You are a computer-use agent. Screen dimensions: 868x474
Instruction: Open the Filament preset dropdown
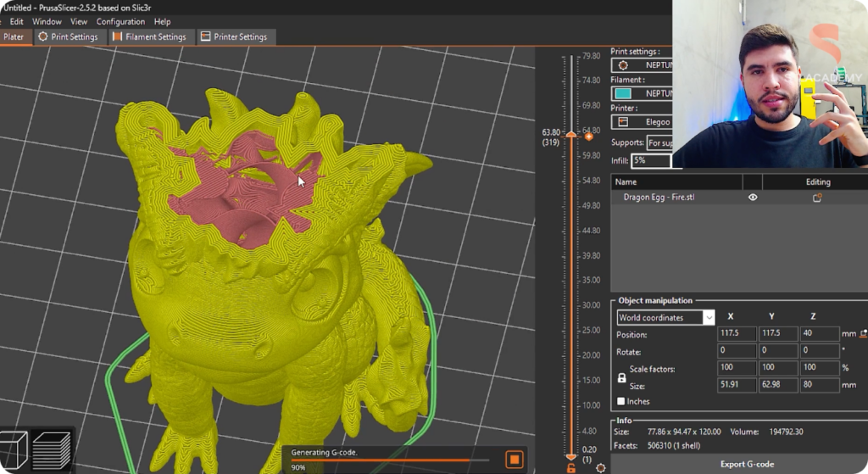(642, 93)
